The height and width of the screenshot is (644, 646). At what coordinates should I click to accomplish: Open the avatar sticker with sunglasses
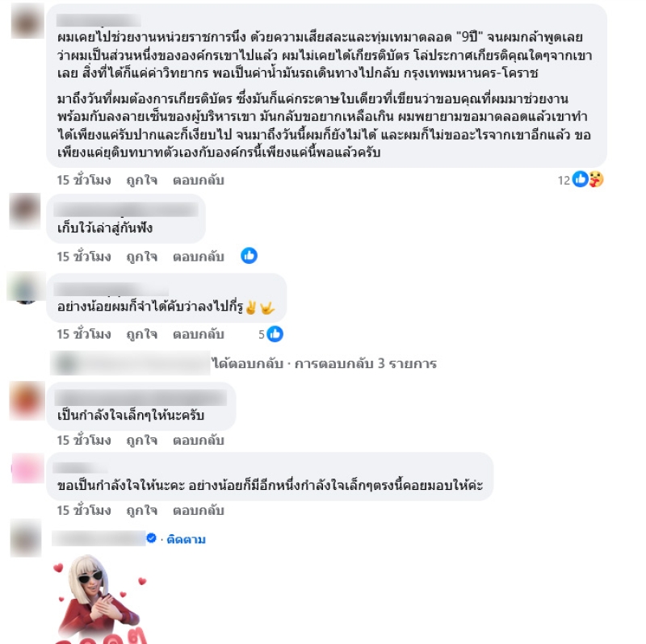(x=101, y=599)
